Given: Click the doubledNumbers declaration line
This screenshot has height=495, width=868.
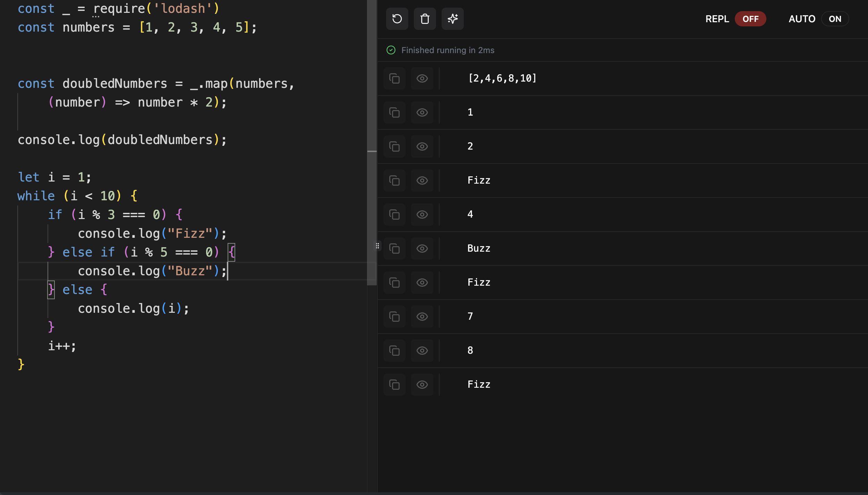Looking at the screenshot, I should coord(156,83).
